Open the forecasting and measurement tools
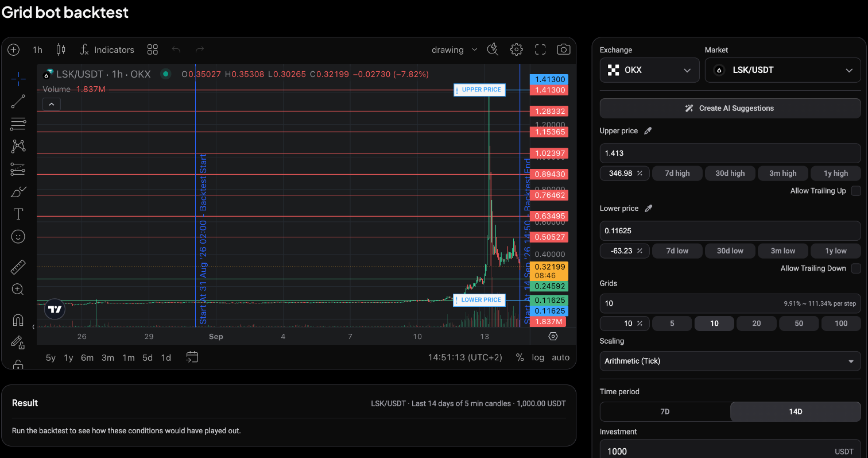Viewport: 868px width, 458px height. [x=18, y=169]
